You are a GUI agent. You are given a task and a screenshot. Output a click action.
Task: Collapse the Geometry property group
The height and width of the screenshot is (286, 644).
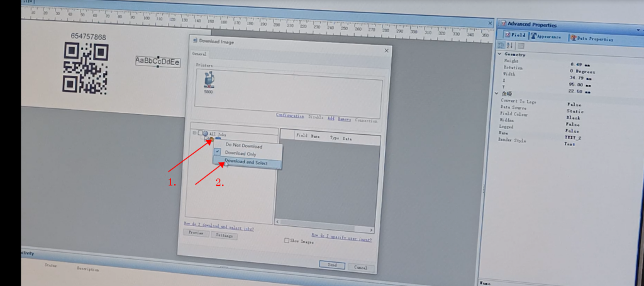click(x=500, y=55)
